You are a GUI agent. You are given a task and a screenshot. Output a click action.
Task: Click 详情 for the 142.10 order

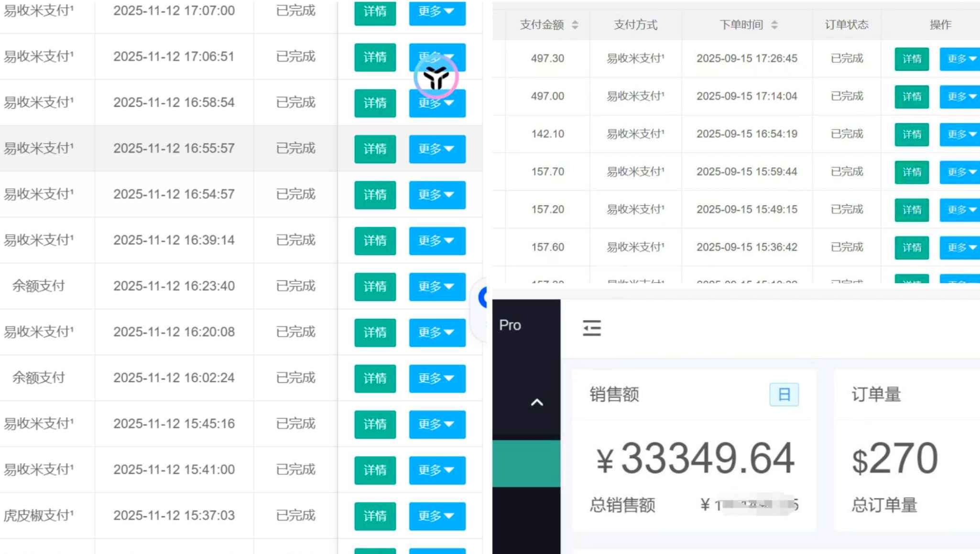point(911,134)
